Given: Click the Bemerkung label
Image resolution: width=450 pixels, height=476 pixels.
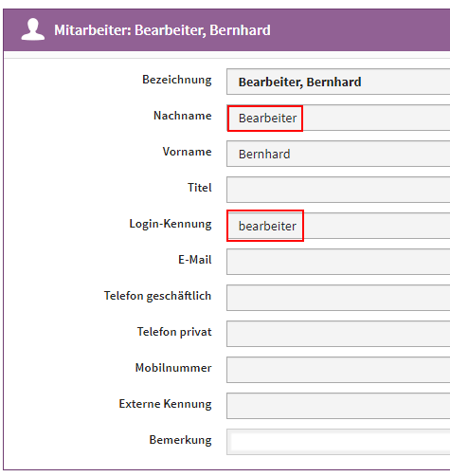Looking at the screenshot, I should click(180, 440).
